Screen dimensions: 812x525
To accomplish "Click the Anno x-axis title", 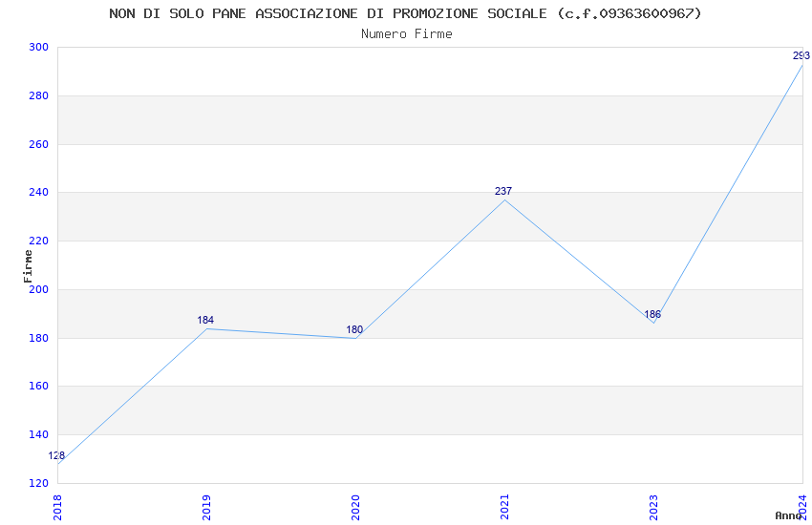I will click(x=788, y=515).
